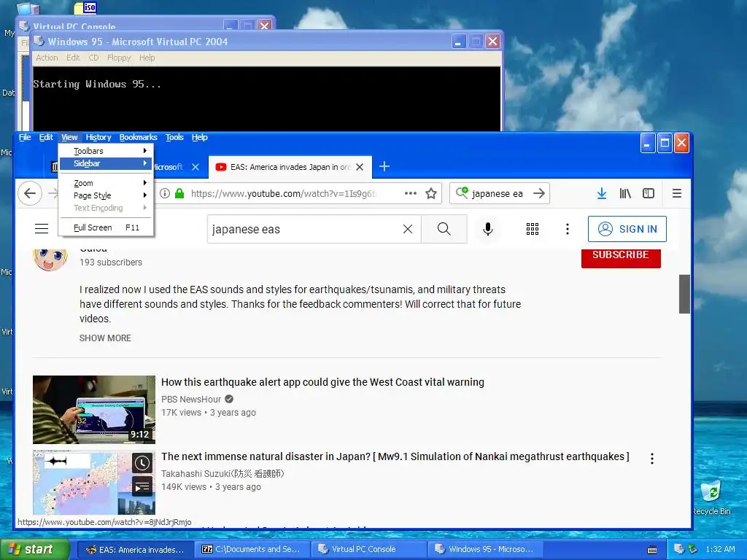Viewport: 747px width, 560px height.
Task: Open YouTube settings vertical dots
Action: (568, 229)
